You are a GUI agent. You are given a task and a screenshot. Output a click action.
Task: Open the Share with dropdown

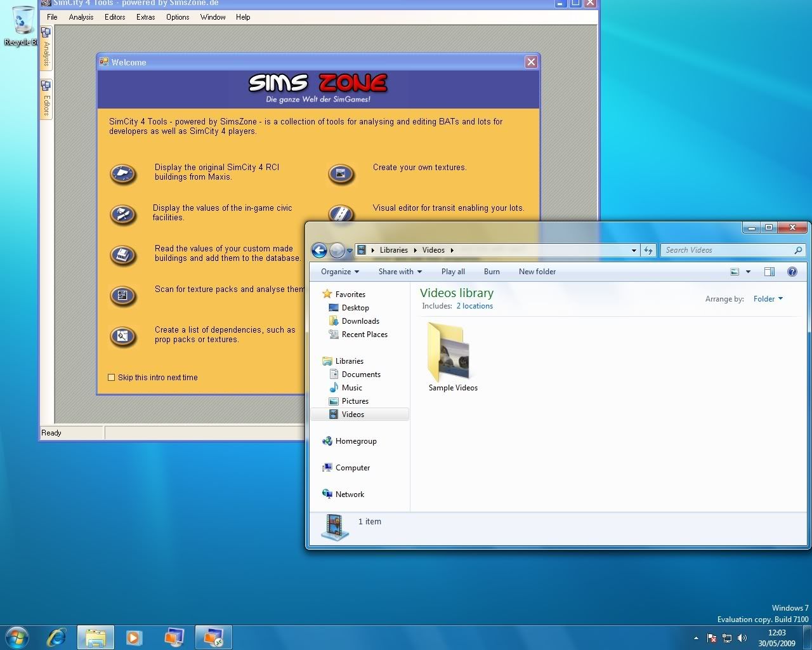400,272
